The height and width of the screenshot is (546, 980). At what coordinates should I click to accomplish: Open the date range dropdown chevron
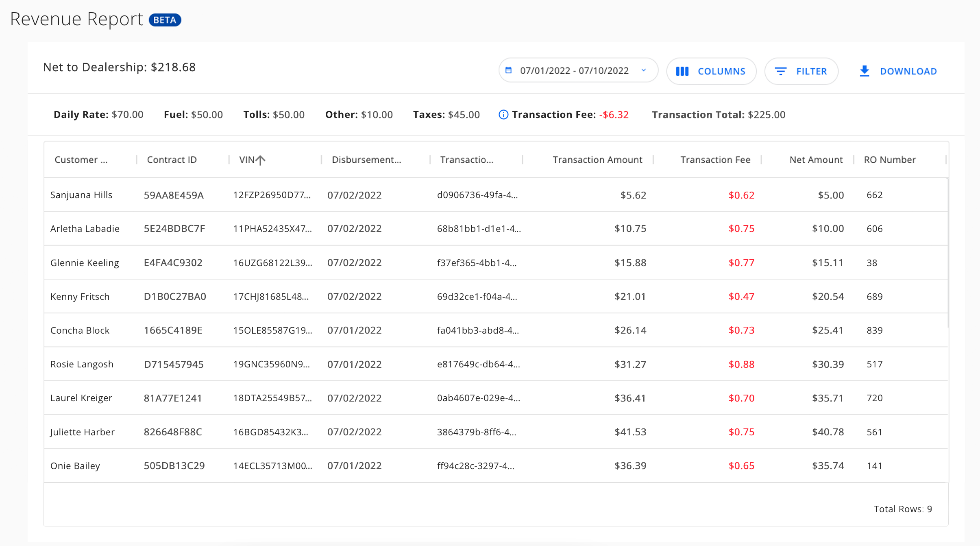click(x=644, y=70)
